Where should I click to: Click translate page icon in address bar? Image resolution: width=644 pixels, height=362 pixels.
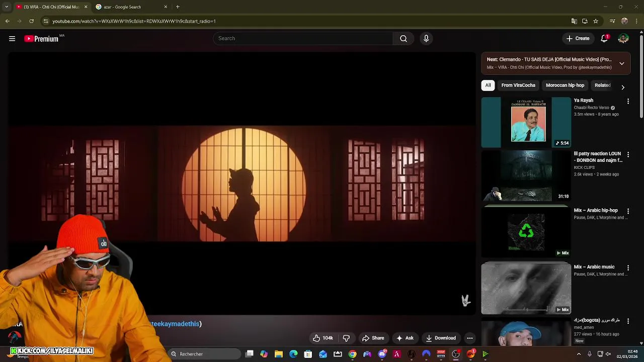tap(574, 21)
